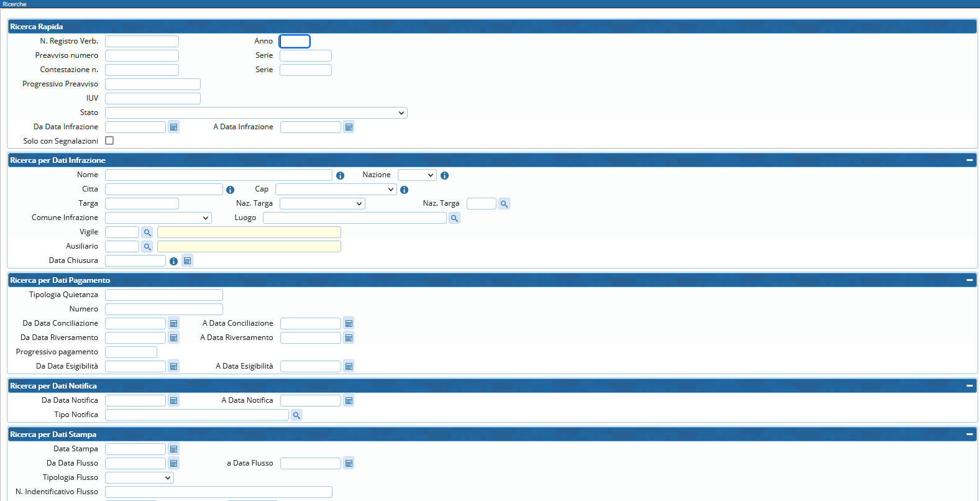Enable Solo con Segnalazioni checkbox
Image resolution: width=980 pixels, height=501 pixels.
pyautogui.click(x=109, y=141)
